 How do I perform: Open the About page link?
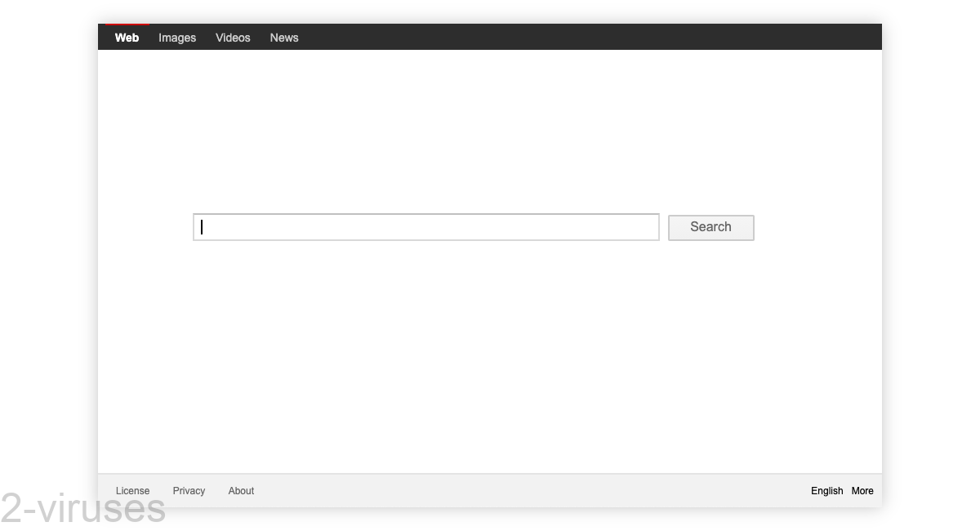coord(241,491)
